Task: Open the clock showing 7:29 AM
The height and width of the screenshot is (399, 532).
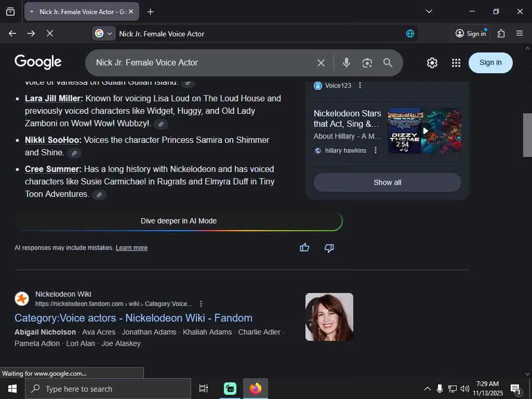Action: point(487,389)
